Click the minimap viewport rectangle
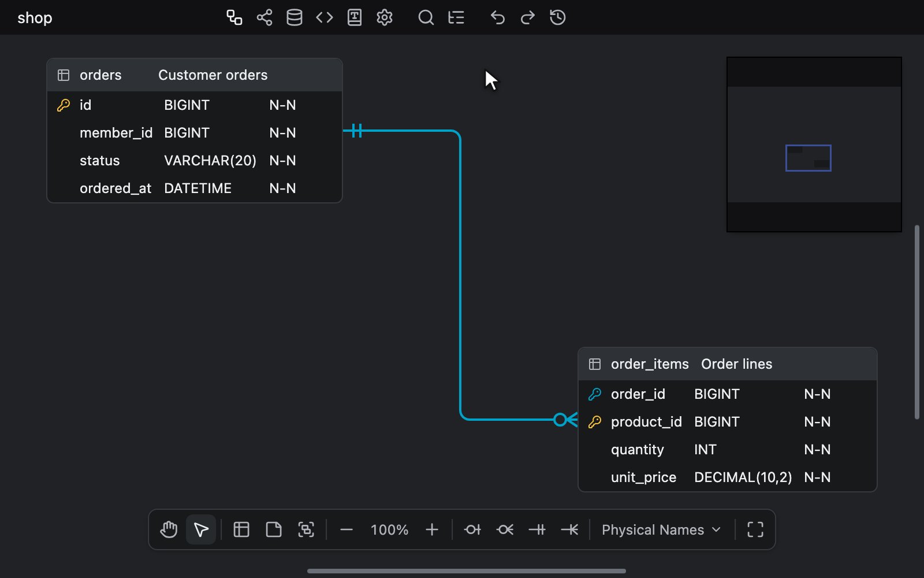Image resolution: width=924 pixels, height=578 pixels. [x=808, y=158]
